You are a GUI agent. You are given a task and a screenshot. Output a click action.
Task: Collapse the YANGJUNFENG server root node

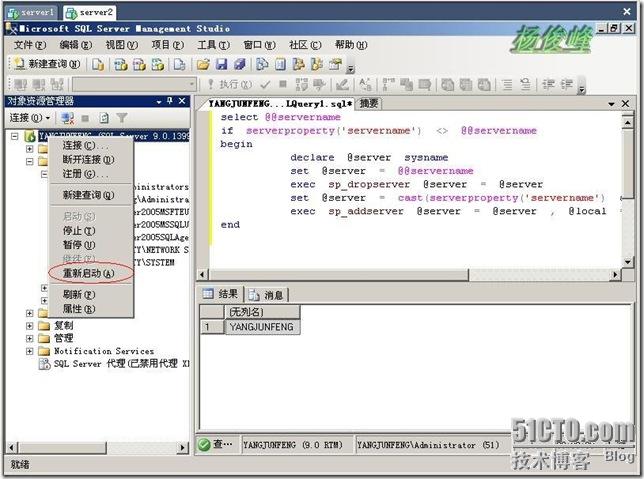(x=15, y=136)
